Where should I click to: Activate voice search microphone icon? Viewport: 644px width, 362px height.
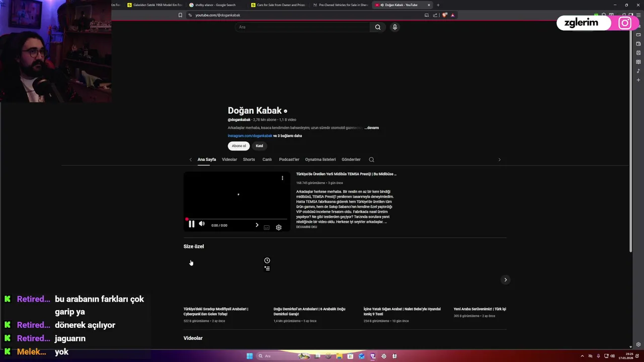click(395, 27)
